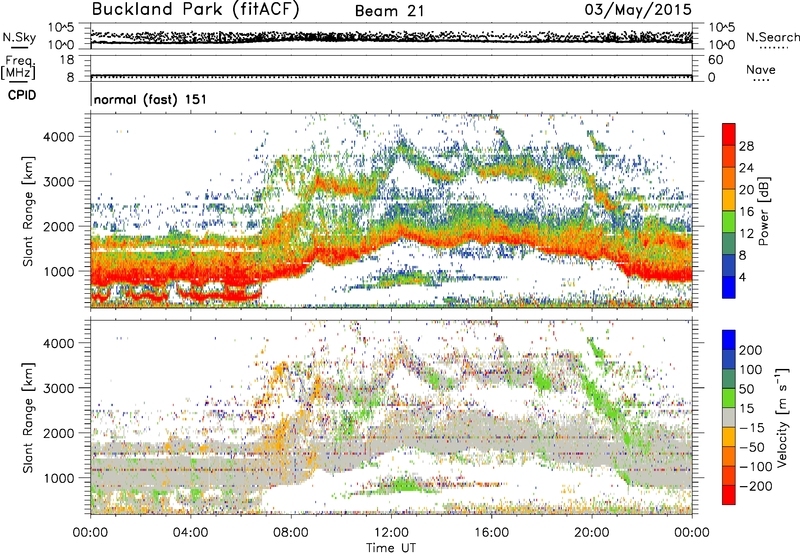800x554 pixels.
Task: Click the Time UT axis title
Action: 391,548
